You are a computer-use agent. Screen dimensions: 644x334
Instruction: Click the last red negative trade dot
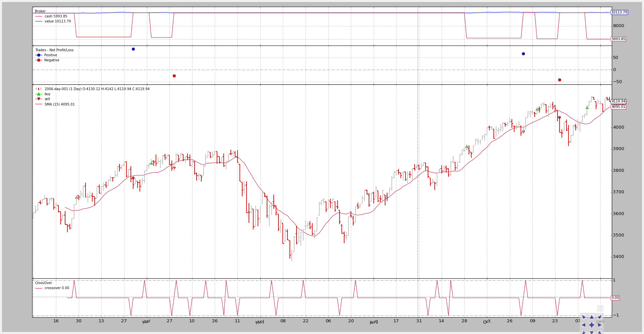point(559,80)
